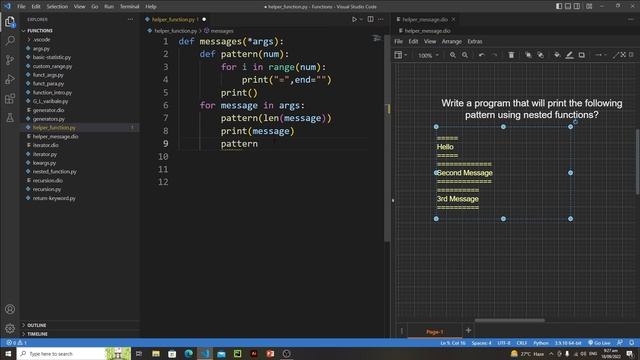The width and height of the screenshot is (640, 360).
Task: Run the Python file with play button
Action: pyautogui.click(x=354, y=19)
